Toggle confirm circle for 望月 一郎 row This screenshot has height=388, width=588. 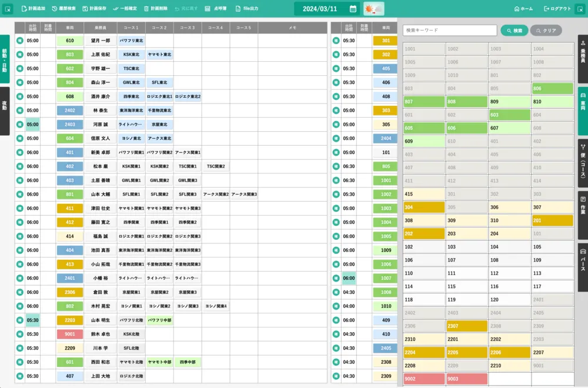19,41
